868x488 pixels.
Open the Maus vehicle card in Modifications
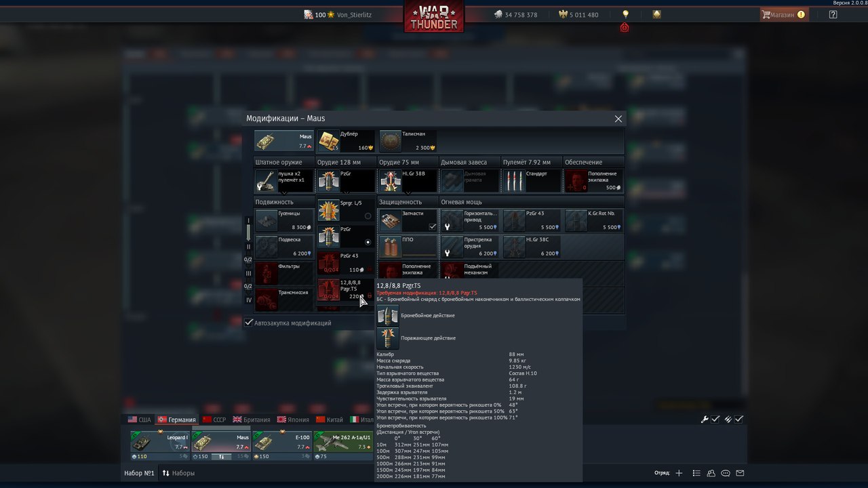284,141
